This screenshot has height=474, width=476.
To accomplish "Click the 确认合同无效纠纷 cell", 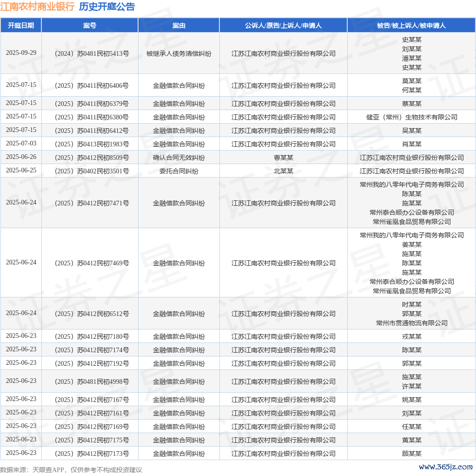I will click(x=179, y=158).
